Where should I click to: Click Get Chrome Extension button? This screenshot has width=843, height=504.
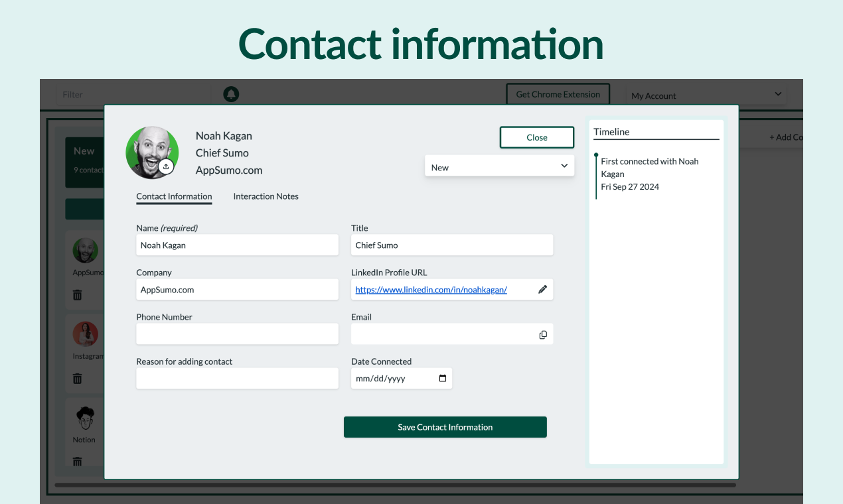tap(558, 94)
